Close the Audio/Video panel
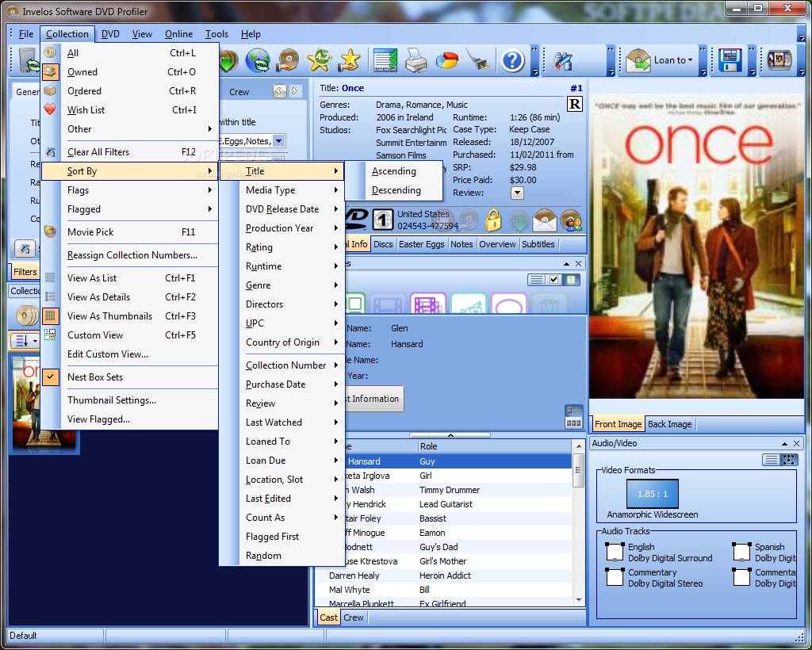This screenshot has height=650, width=812. [796, 444]
